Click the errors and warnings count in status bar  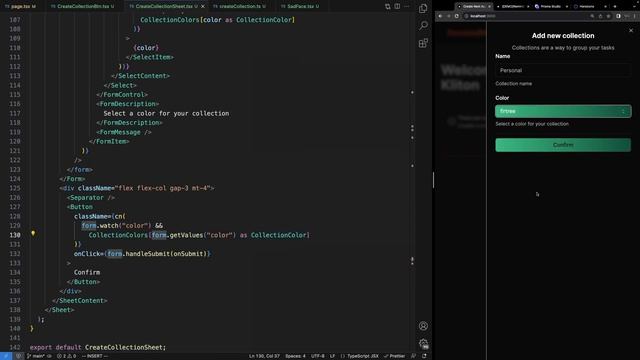coord(67,356)
